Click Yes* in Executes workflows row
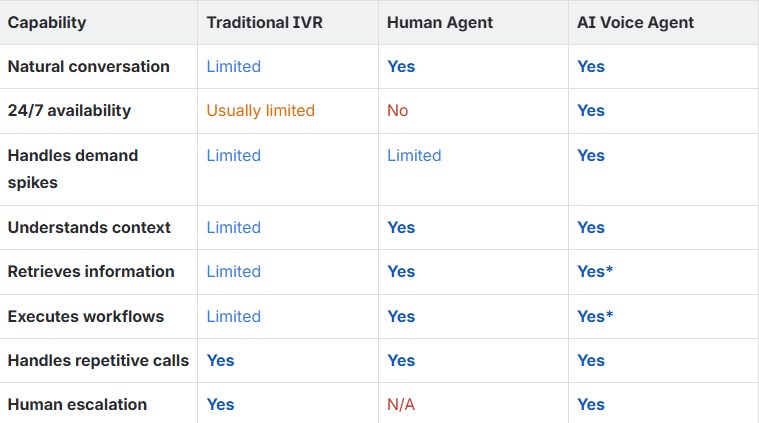The width and height of the screenshot is (759, 423). point(595,317)
